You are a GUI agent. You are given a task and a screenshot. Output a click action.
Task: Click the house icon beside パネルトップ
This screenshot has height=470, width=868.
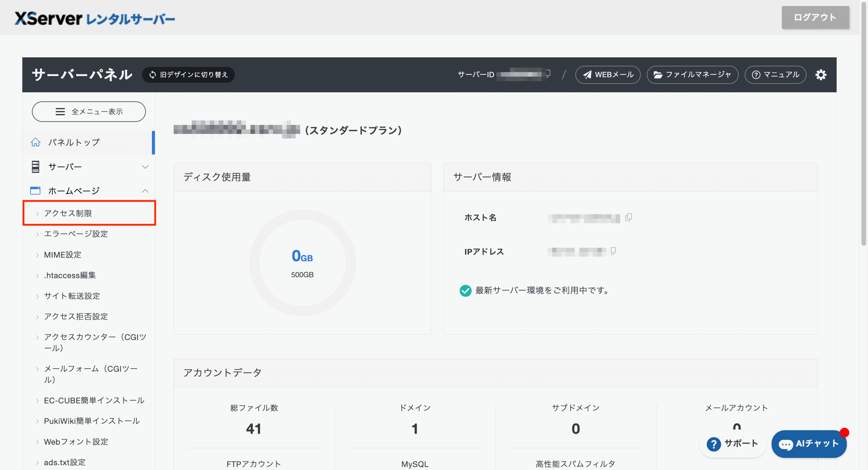(x=36, y=142)
